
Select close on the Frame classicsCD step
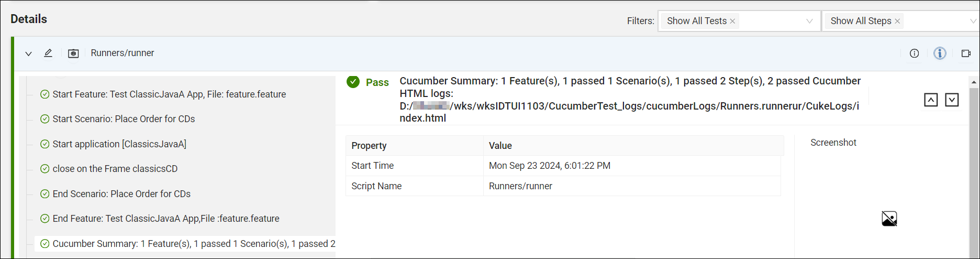click(x=115, y=169)
